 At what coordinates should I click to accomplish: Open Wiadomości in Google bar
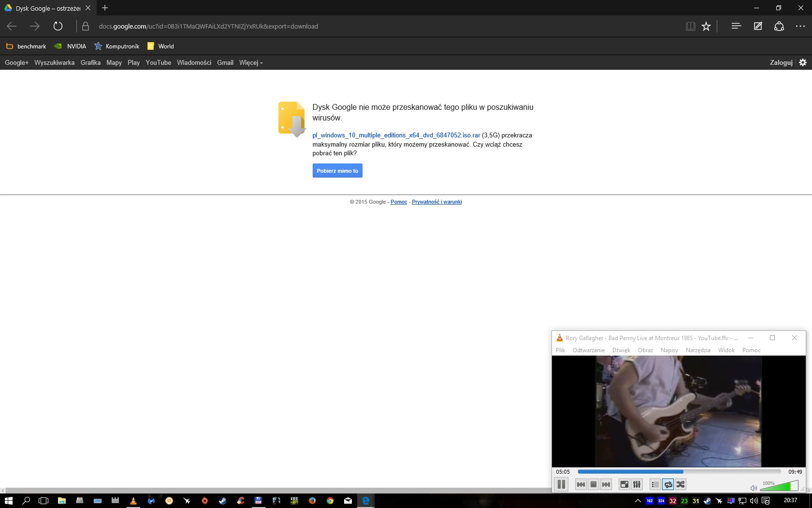194,62
